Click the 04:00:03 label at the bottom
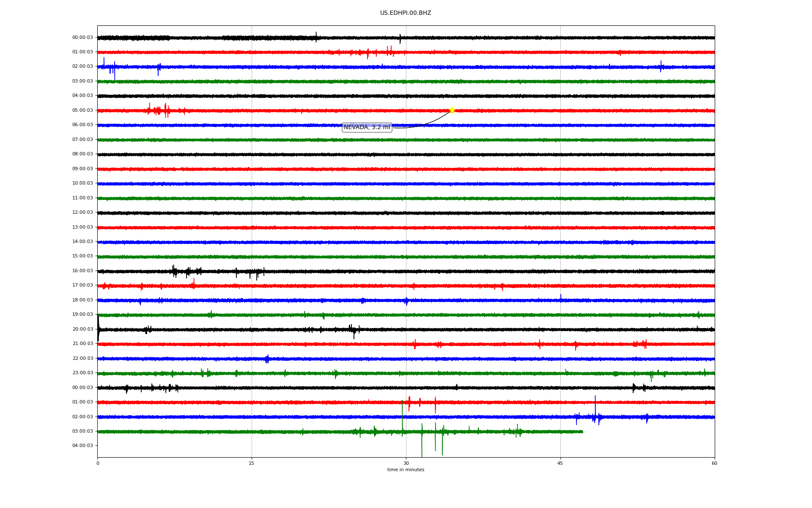The height and width of the screenshot is (508, 812). pos(82,446)
